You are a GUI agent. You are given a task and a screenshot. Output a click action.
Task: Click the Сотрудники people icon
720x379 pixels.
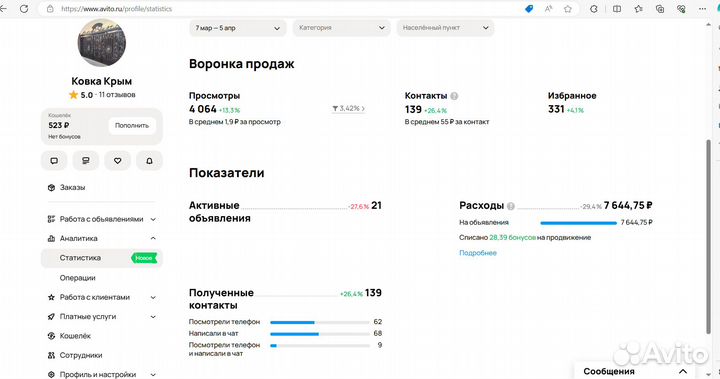(51, 355)
